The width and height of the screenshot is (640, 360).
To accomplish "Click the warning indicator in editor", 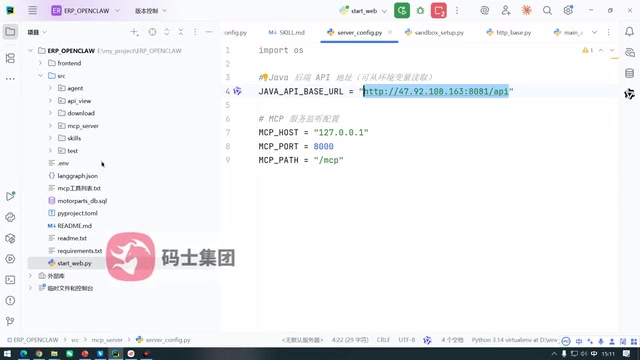I will (x=587, y=50).
